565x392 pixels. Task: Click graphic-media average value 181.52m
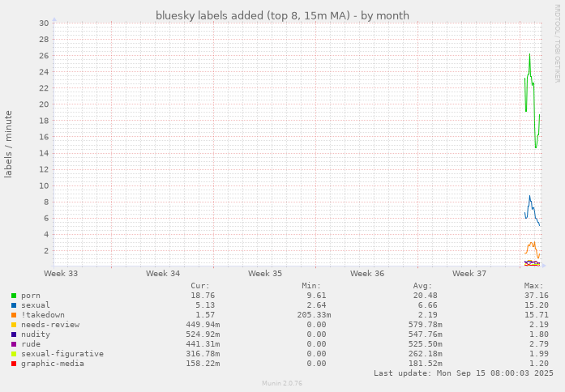click(426, 364)
